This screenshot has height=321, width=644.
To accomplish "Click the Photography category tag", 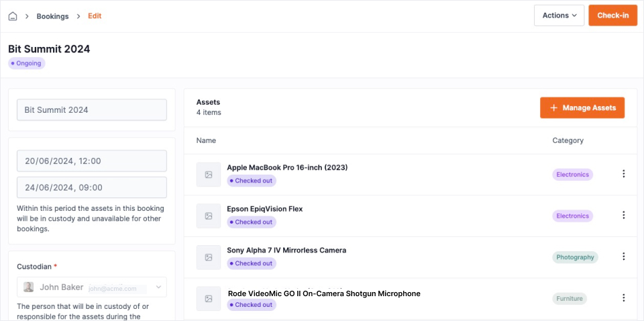I will click(575, 257).
